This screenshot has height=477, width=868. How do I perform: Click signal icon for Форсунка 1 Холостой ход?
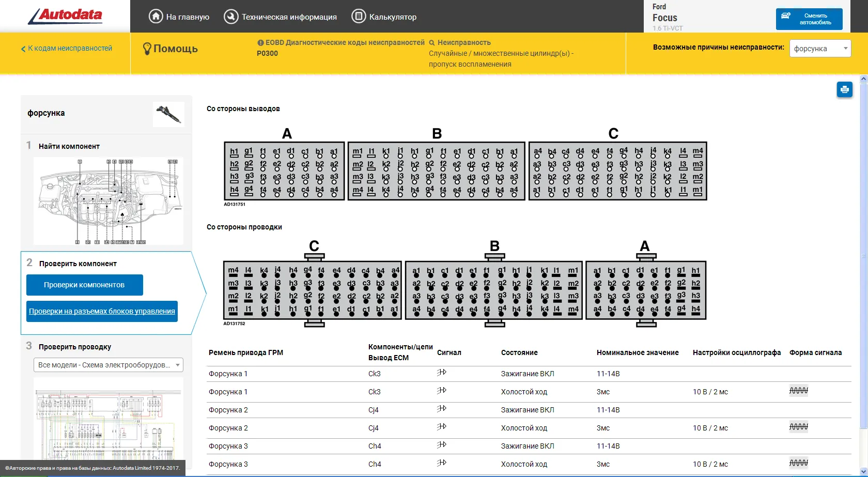(x=442, y=391)
